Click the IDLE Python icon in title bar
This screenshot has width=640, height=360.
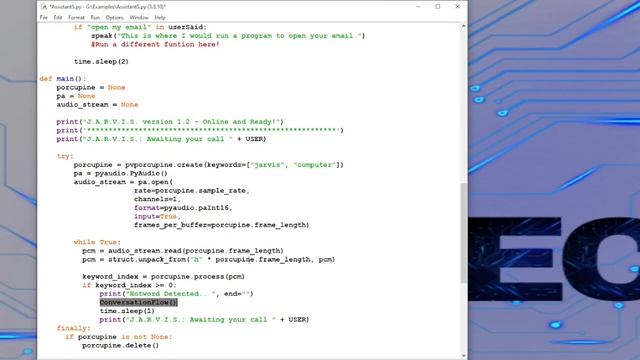coord(44,7)
